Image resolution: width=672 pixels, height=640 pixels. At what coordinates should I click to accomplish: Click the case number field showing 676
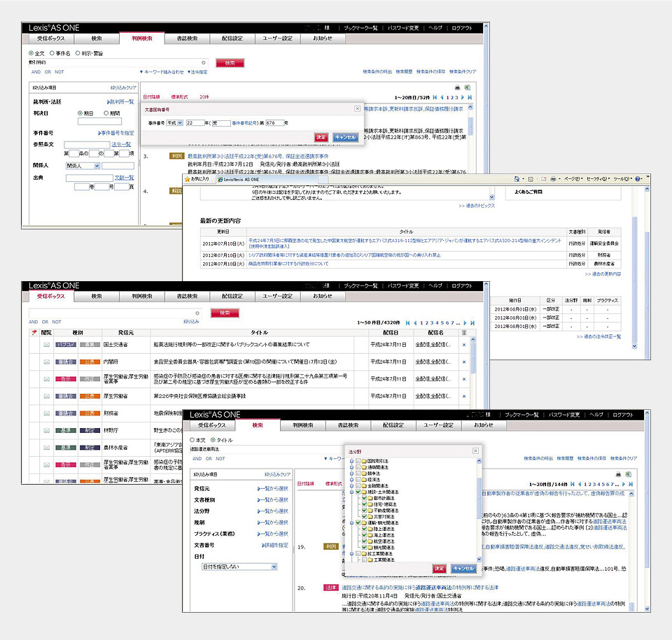[x=274, y=123]
